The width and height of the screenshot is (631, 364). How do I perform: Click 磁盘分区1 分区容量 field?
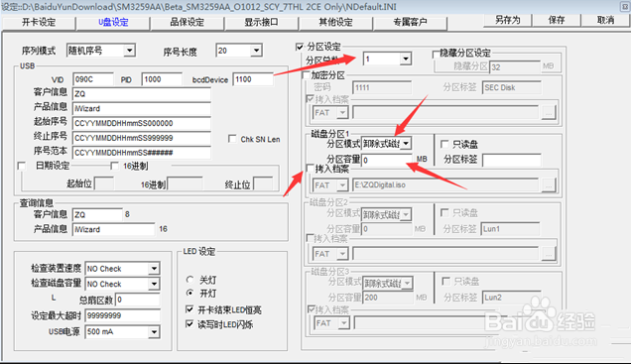387,160
